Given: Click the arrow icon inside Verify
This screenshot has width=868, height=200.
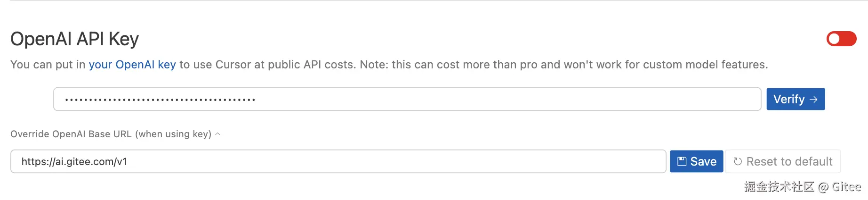Looking at the screenshot, I should click(813, 100).
